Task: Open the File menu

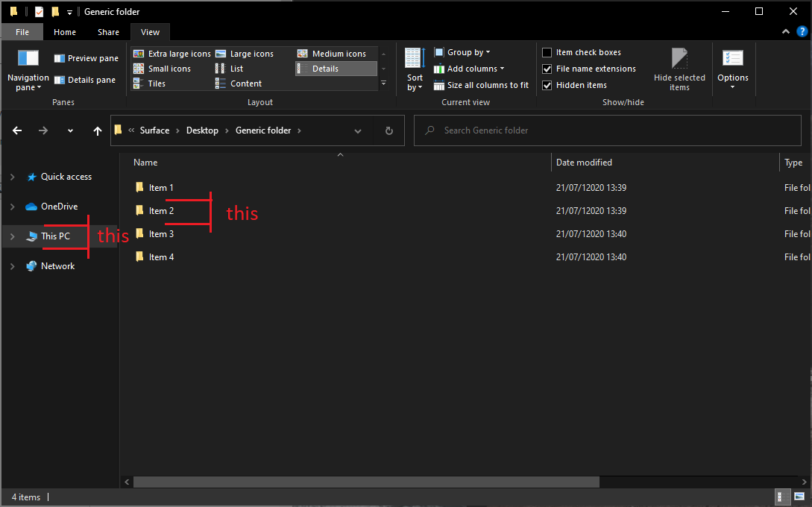Action: click(x=22, y=32)
